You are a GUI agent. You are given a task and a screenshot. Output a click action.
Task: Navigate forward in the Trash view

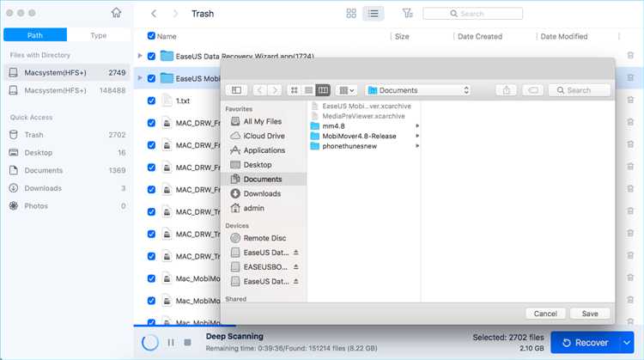(x=175, y=14)
